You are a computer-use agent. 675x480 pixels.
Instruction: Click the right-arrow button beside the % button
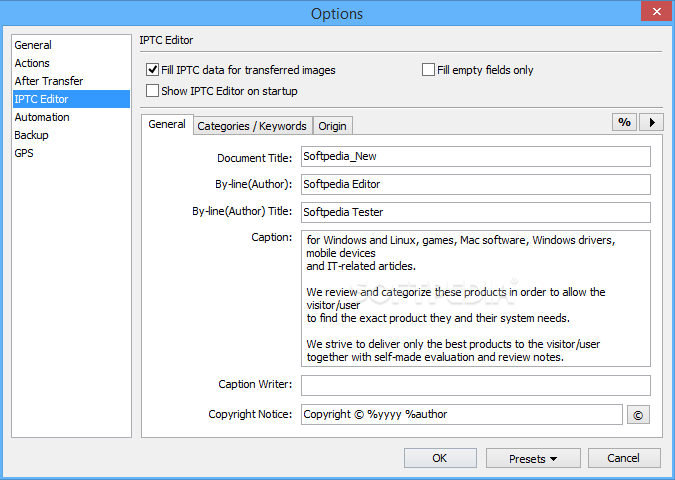(651, 122)
